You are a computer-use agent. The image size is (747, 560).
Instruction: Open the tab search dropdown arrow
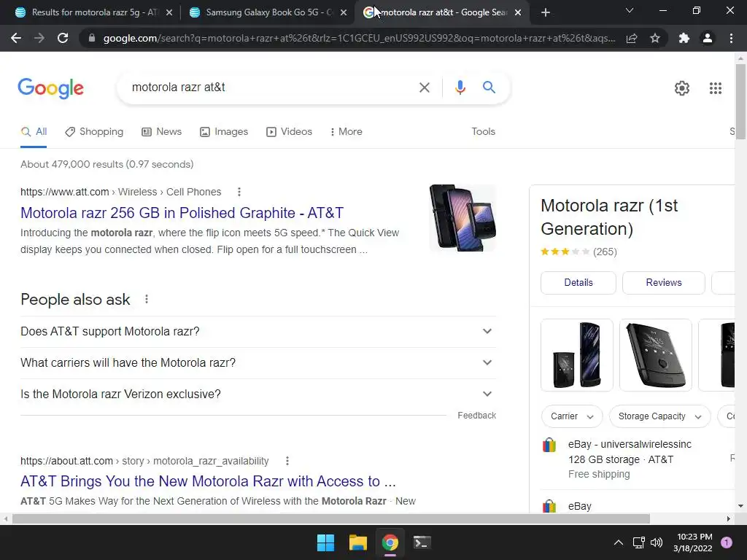point(630,10)
